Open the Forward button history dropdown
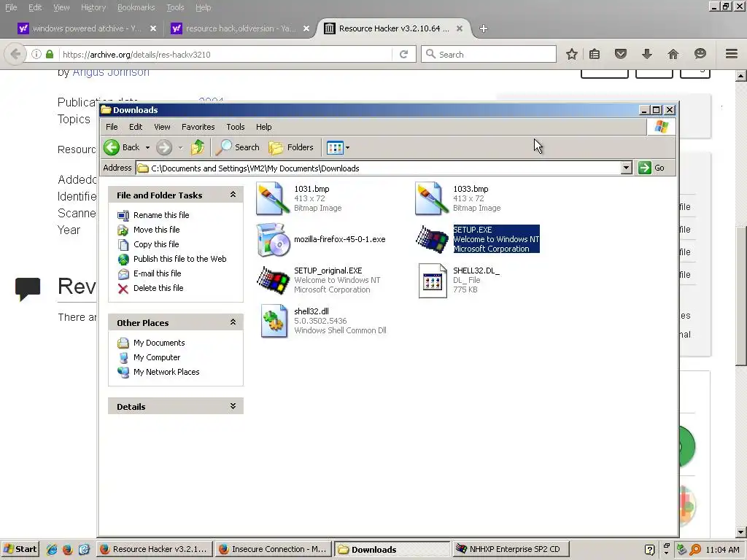 point(180,147)
